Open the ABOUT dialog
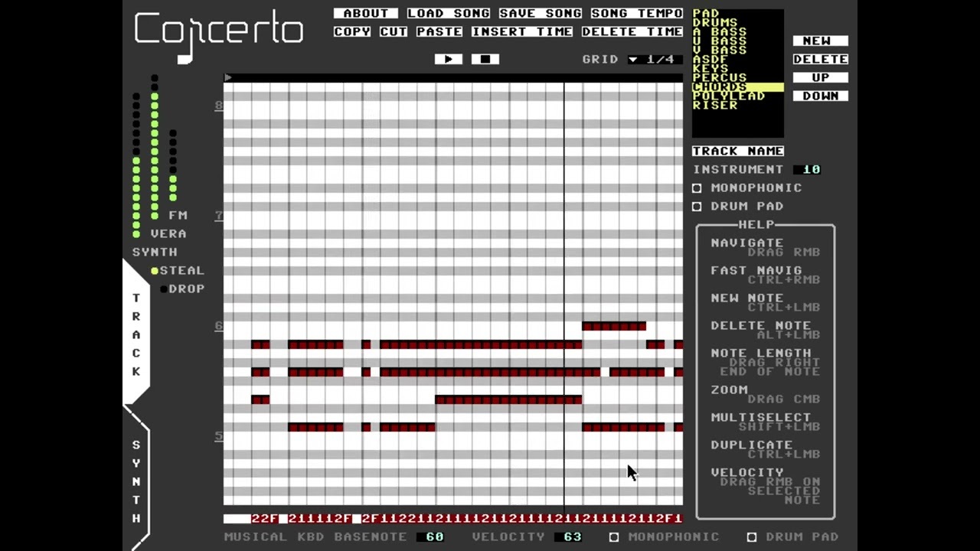Screen dimensions: 980x551 pyautogui.click(x=366, y=13)
